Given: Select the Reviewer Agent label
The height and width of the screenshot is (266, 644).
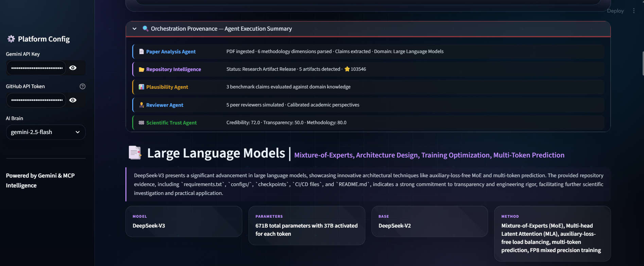Looking at the screenshot, I should pos(165,105).
